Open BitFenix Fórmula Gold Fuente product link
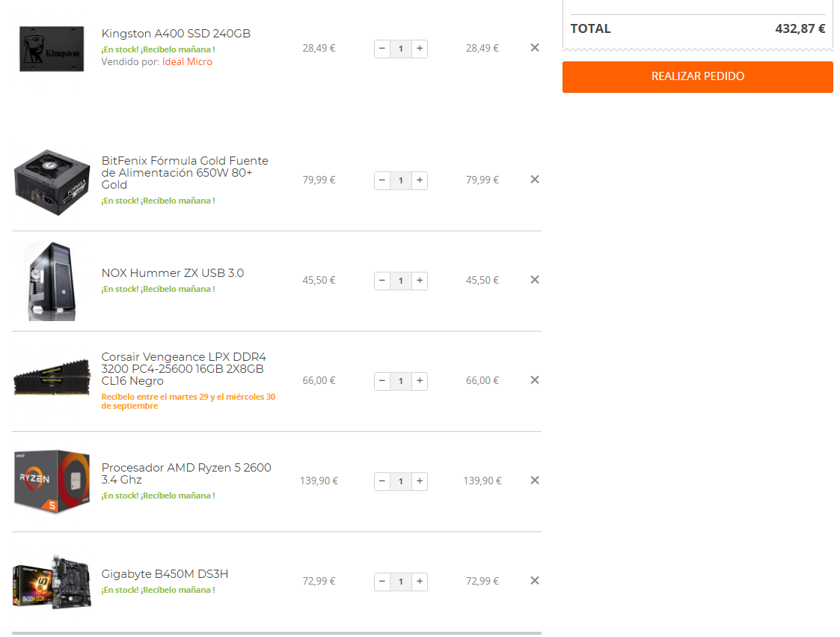 click(185, 173)
